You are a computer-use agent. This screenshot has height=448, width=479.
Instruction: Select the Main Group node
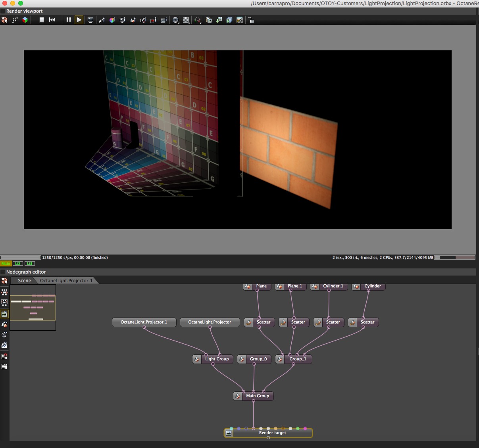coord(254,396)
